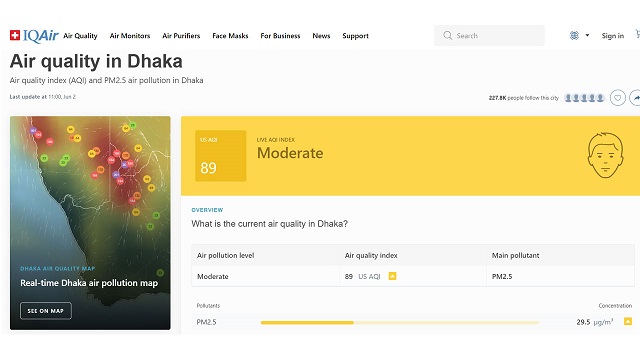Click the share arrow icon

tap(636, 98)
